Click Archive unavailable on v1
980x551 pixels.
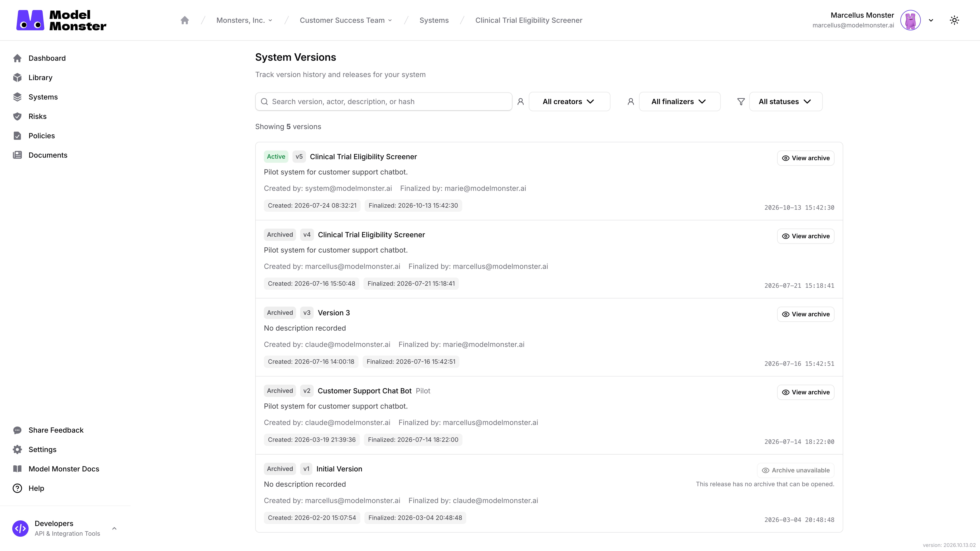[796, 470]
